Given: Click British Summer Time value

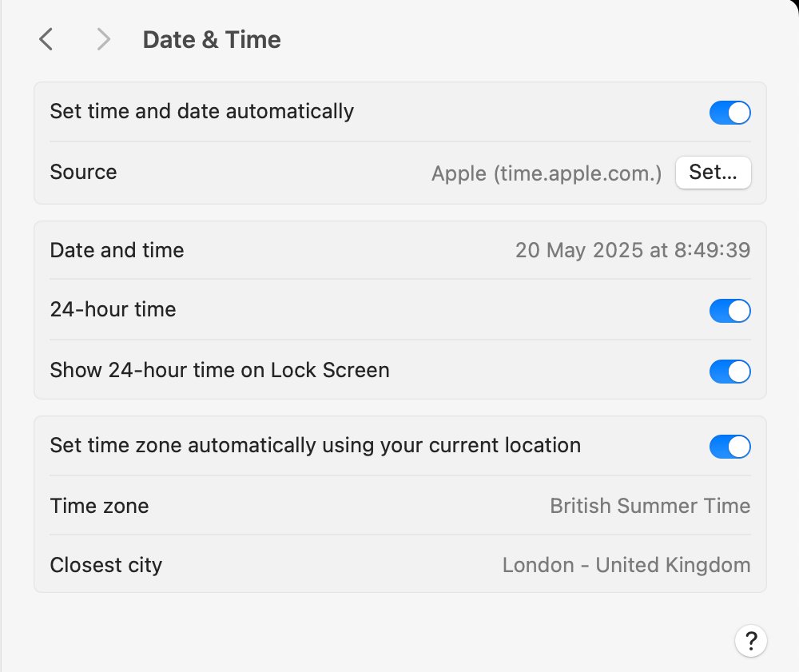Looking at the screenshot, I should point(650,506).
